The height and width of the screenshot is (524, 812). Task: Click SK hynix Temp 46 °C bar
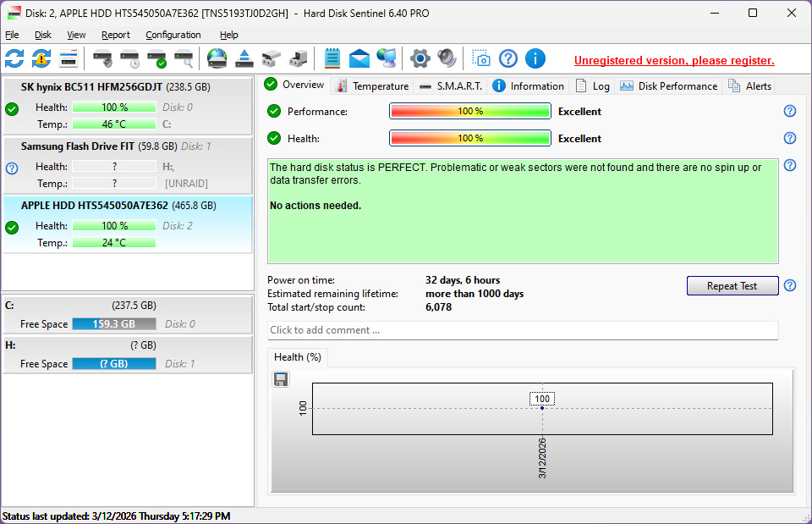coord(114,124)
